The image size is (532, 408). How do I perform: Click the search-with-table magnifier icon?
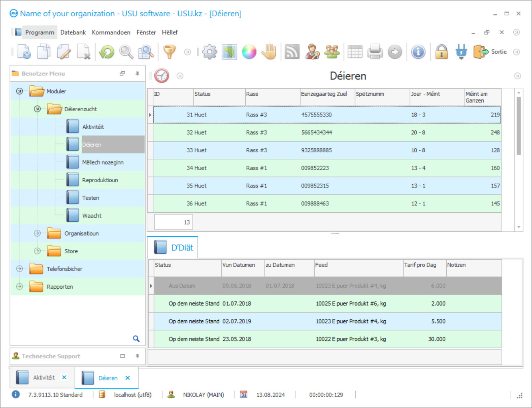[x=146, y=52]
